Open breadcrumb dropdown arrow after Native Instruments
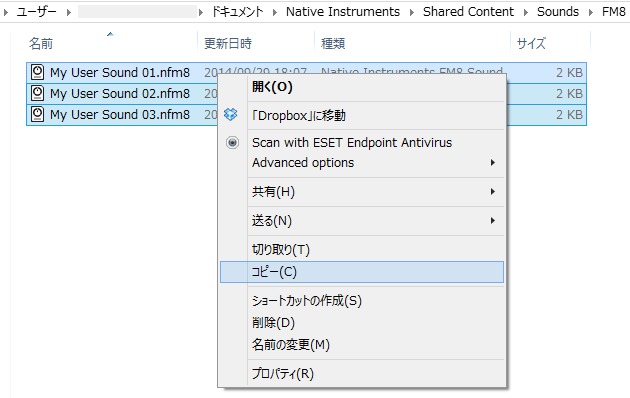 tap(412, 12)
